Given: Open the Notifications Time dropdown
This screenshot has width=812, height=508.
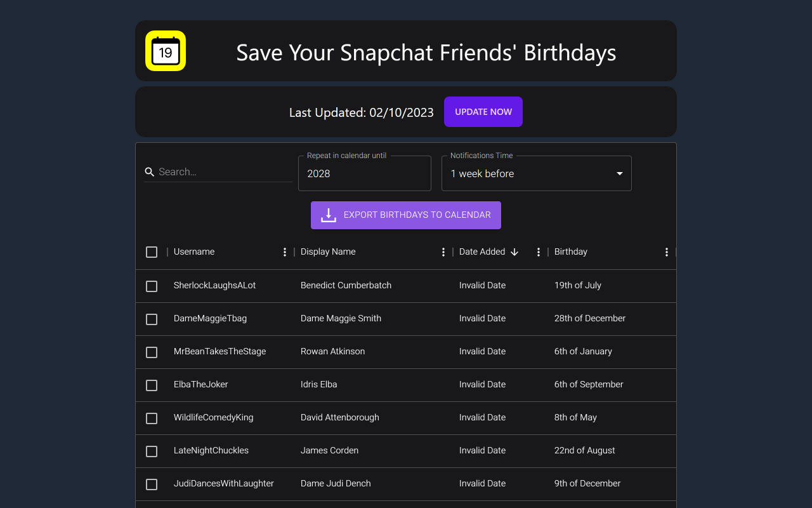Looking at the screenshot, I should [536, 173].
